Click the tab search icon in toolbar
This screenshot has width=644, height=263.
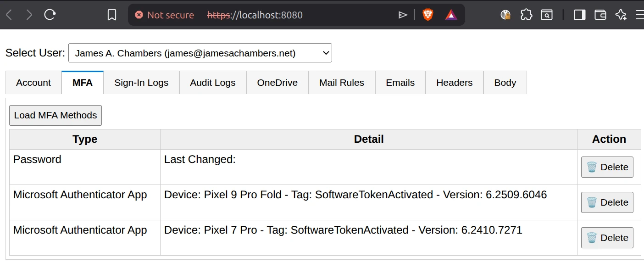tap(547, 15)
